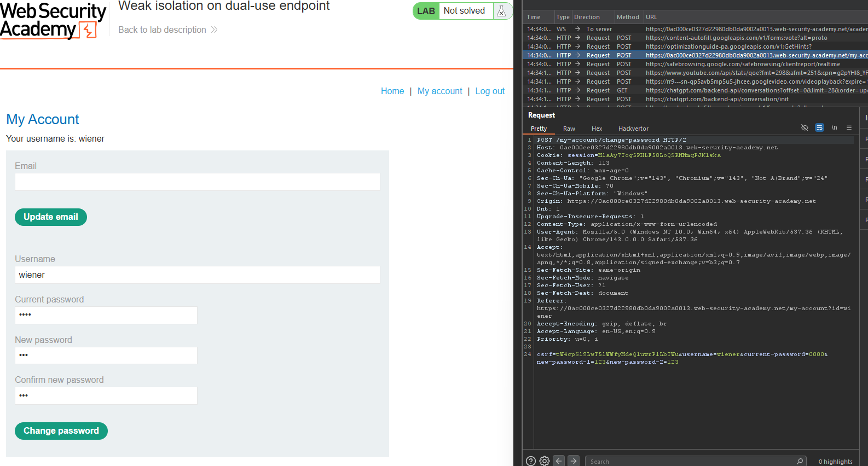
Task: Click Update email button
Action: 51,217
